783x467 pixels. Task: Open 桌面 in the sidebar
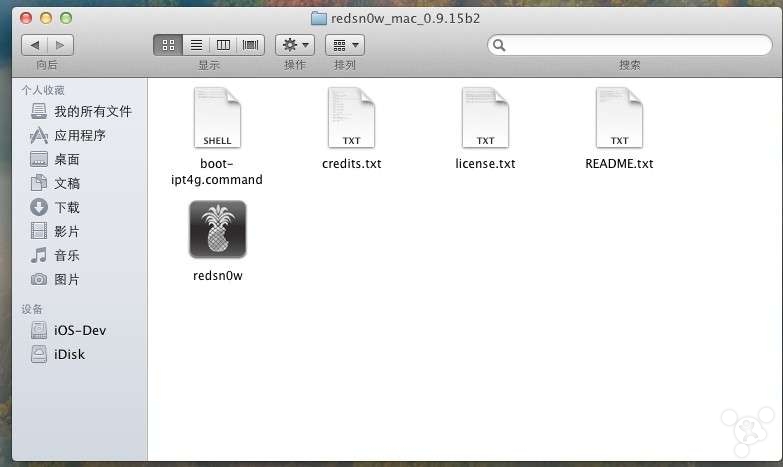coord(55,159)
